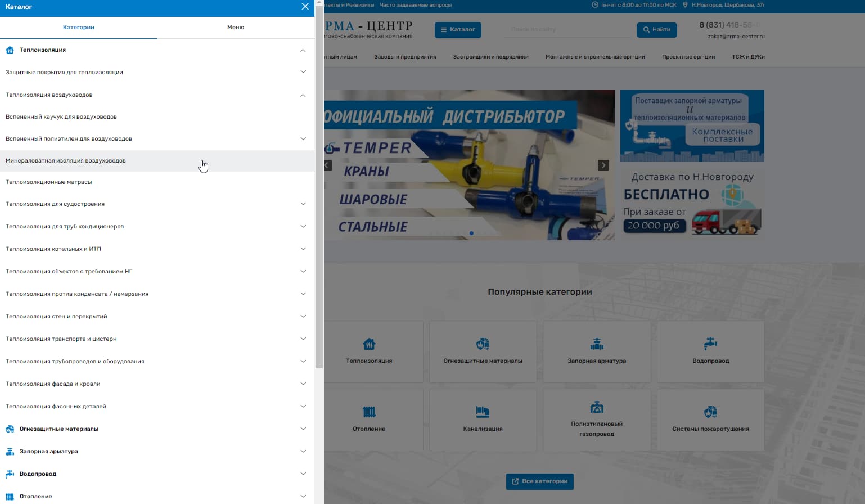The image size is (865, 504).
Task: Expand Теплоизоляция котельных и ИТП
Action: pyautogui.click(x=303, y=249)
